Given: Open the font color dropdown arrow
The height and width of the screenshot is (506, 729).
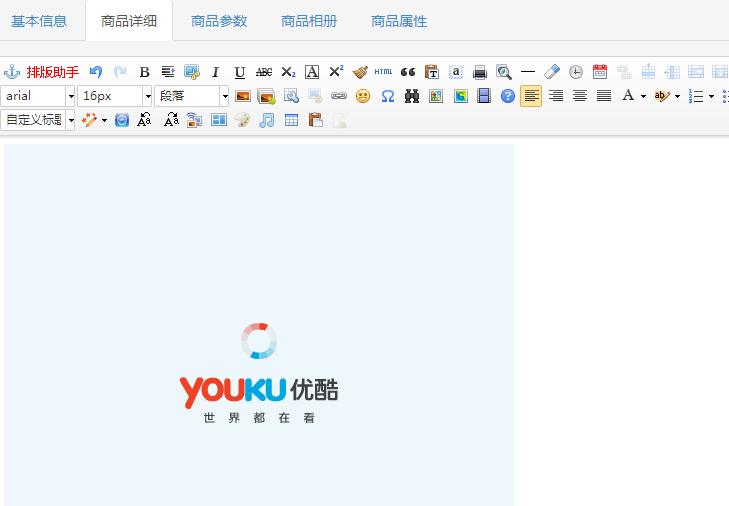Looking at the screenshot, I should coord(643,97).
